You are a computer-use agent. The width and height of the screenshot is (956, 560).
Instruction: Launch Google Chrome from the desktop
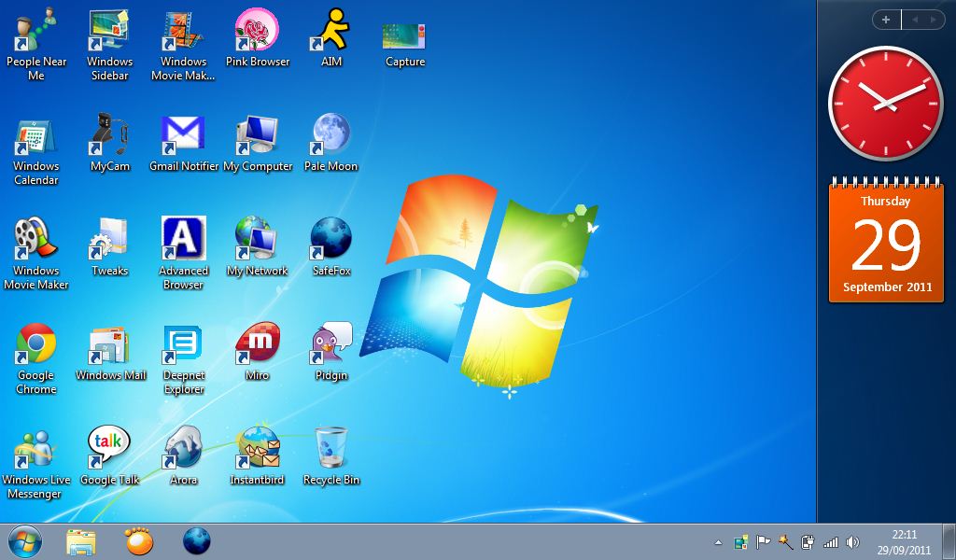[35, 345]
